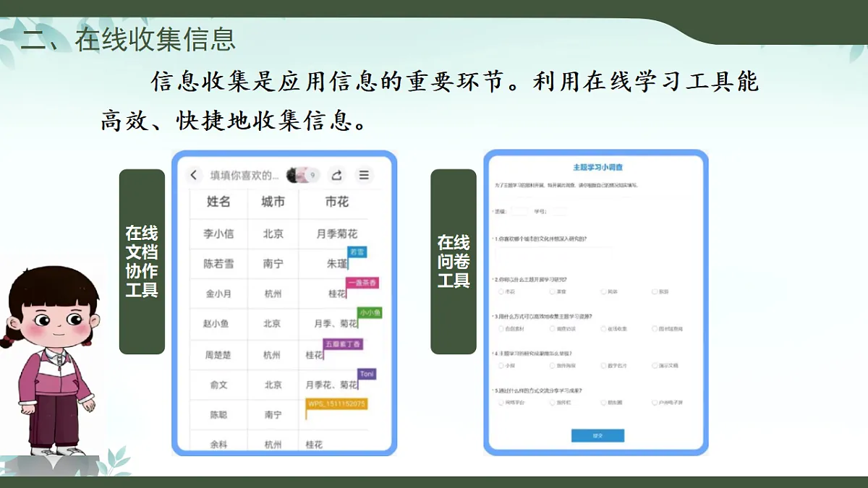
Task: Tap the back arrow in the document header
Action: tap(194, 175)
